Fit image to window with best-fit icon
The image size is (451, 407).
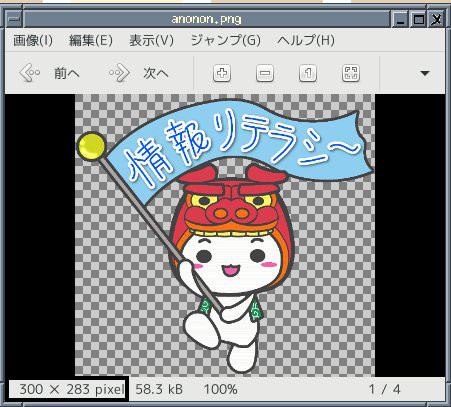click(351, 73)
